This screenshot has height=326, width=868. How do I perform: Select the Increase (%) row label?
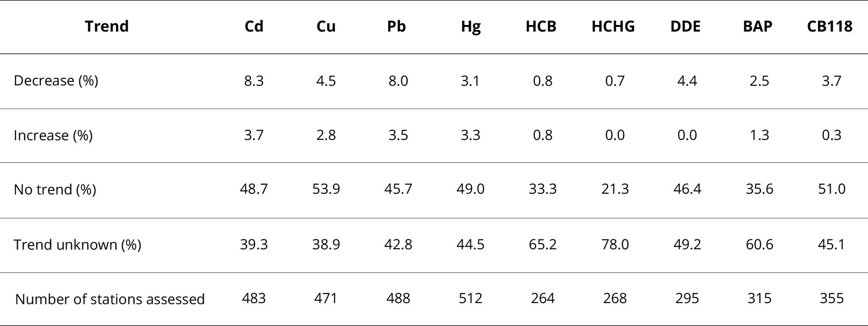point(53,135)
